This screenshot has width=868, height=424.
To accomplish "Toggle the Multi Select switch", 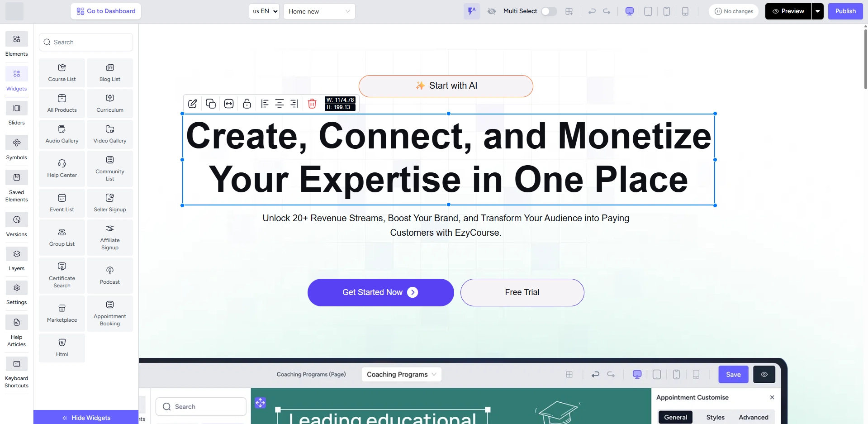I will tap(549, 11).
